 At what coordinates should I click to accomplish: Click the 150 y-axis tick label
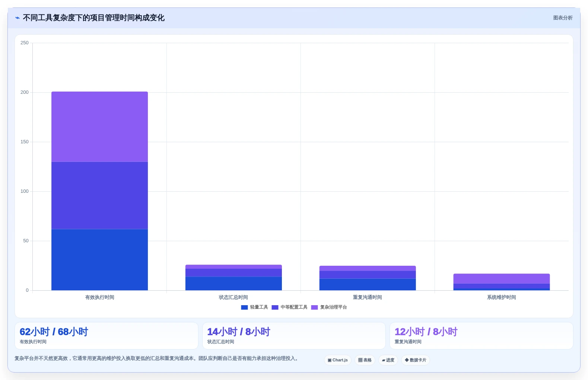point(25,142)
